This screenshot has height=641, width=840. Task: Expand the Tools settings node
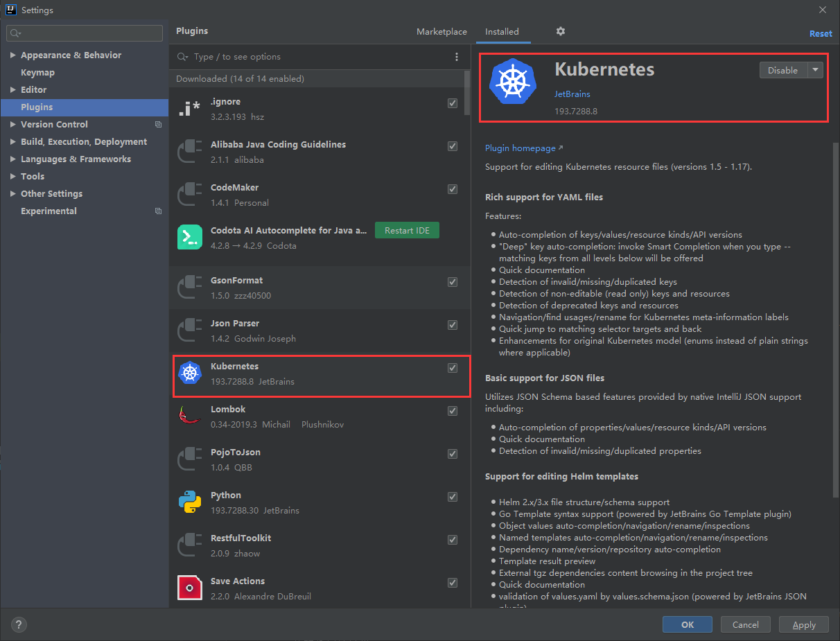[x=13, y=177]
